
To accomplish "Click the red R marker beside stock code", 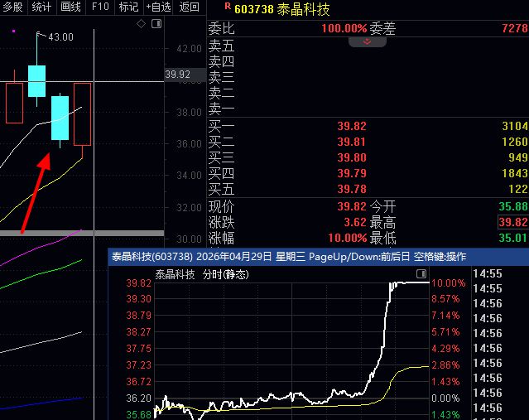I will click(228, 6).
